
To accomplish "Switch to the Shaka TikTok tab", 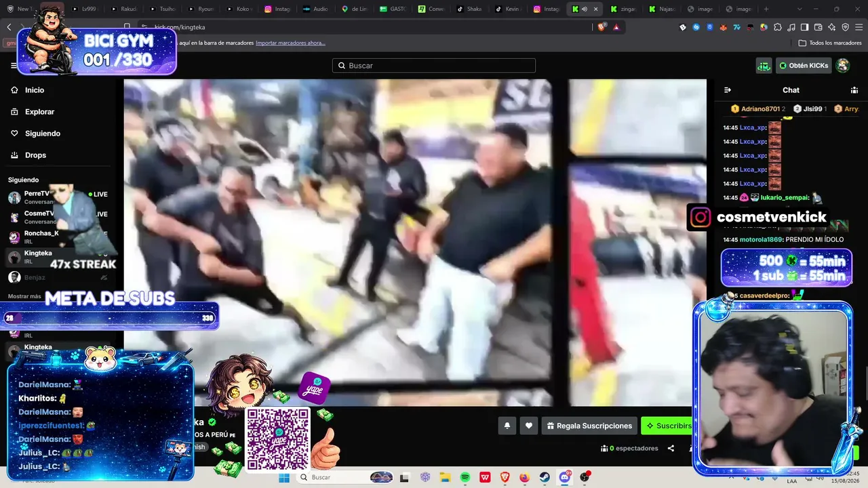I will [x=471, y=9].
